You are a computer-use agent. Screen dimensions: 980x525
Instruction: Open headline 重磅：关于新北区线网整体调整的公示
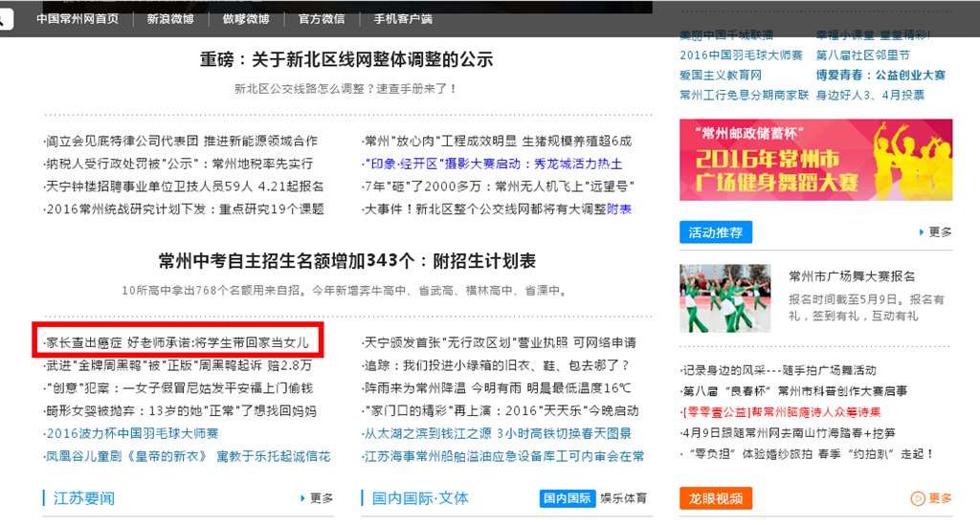346,60
